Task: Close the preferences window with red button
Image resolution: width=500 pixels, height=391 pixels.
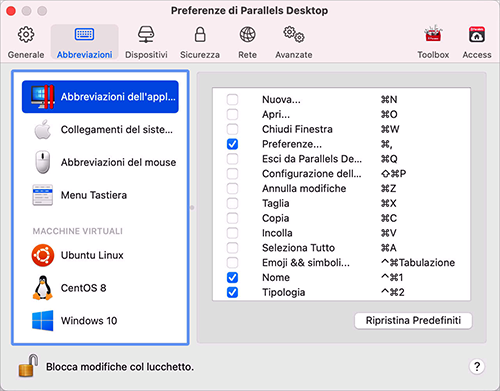Action: click(x=11, y=11)
